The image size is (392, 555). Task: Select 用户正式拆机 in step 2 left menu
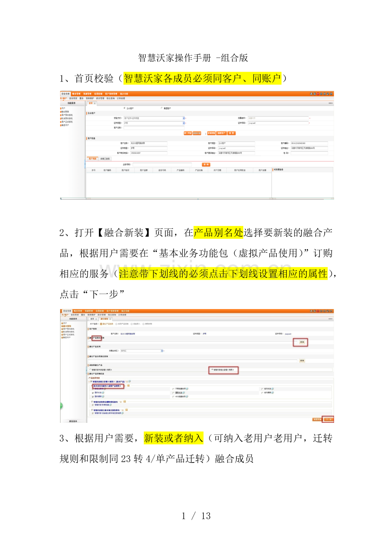click(x=67, y=335)
